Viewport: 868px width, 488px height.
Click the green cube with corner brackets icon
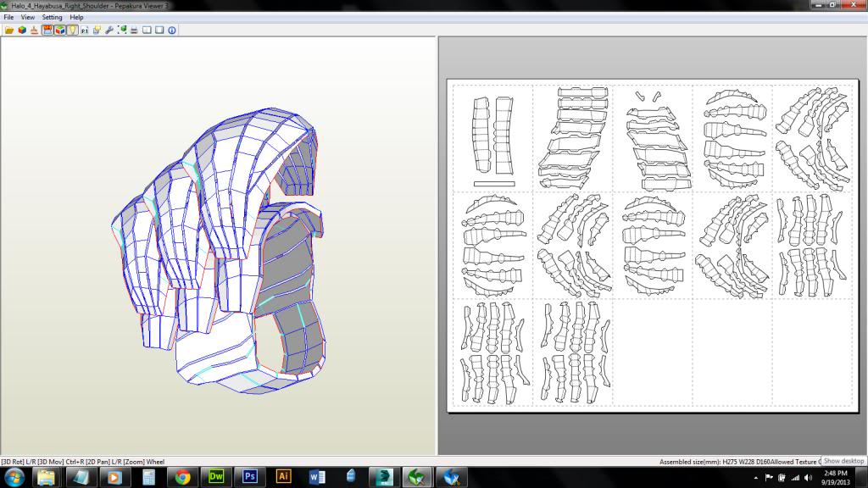[x=122, y=30]
